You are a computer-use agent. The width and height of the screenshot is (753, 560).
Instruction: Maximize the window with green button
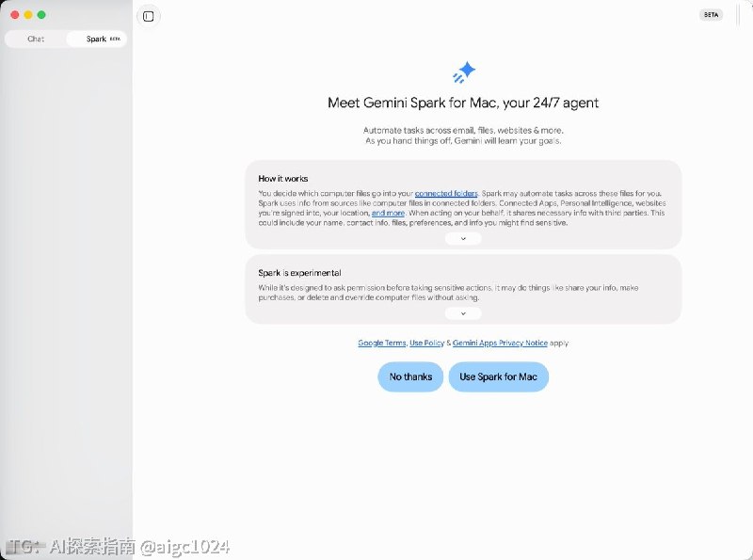pos(41,15)
